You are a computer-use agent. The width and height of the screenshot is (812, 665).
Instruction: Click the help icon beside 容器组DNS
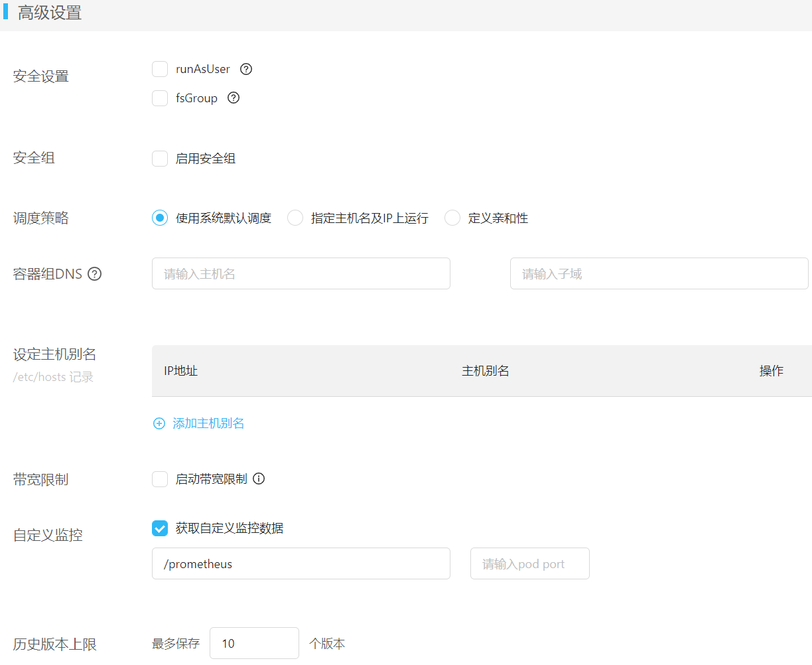[95, 273]
